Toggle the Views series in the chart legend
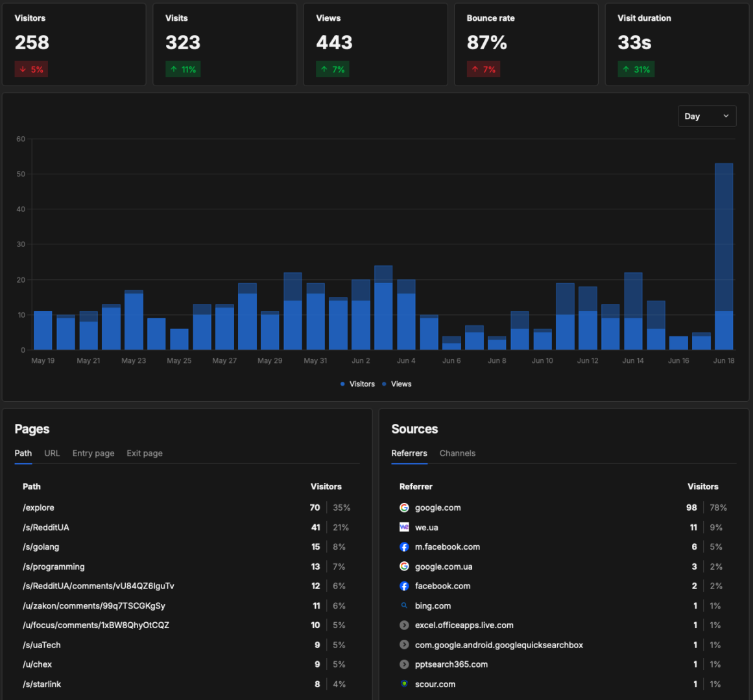 point(397,384)
